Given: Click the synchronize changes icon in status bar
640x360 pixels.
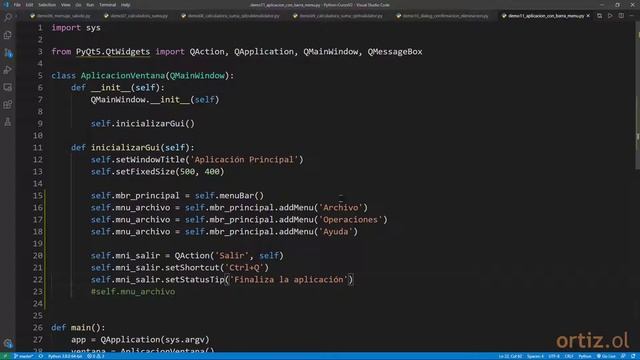Looking at the screenshot, I should [x=41, y=356].
